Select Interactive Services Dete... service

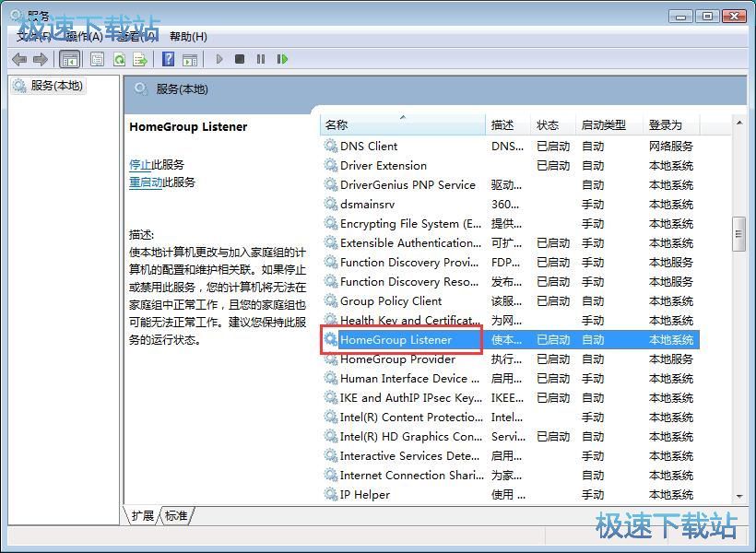510,455
